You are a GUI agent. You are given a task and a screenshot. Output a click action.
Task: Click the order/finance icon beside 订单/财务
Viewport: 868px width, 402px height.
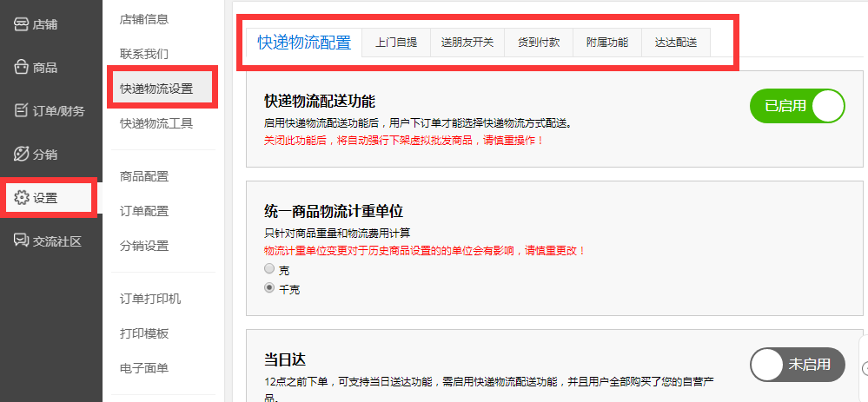point(21,110)
